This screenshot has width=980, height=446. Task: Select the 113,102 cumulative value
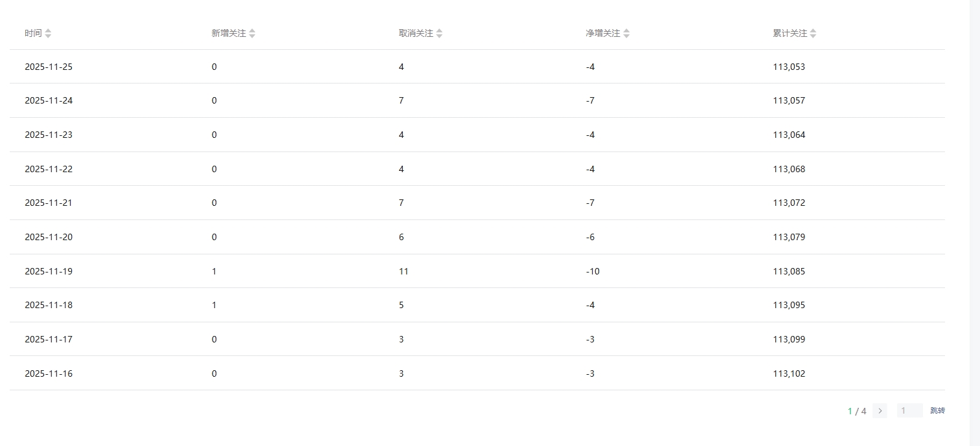tap(789, 374)
